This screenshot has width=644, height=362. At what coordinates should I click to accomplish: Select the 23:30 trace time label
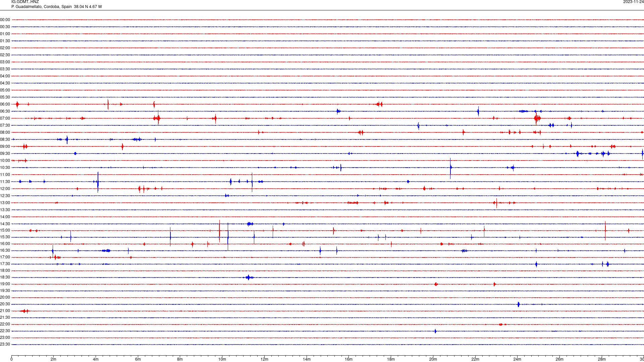[5, 345]
